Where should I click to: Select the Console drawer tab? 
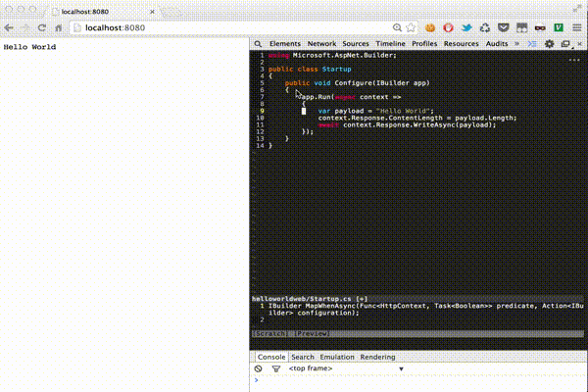tap(271, 357)
